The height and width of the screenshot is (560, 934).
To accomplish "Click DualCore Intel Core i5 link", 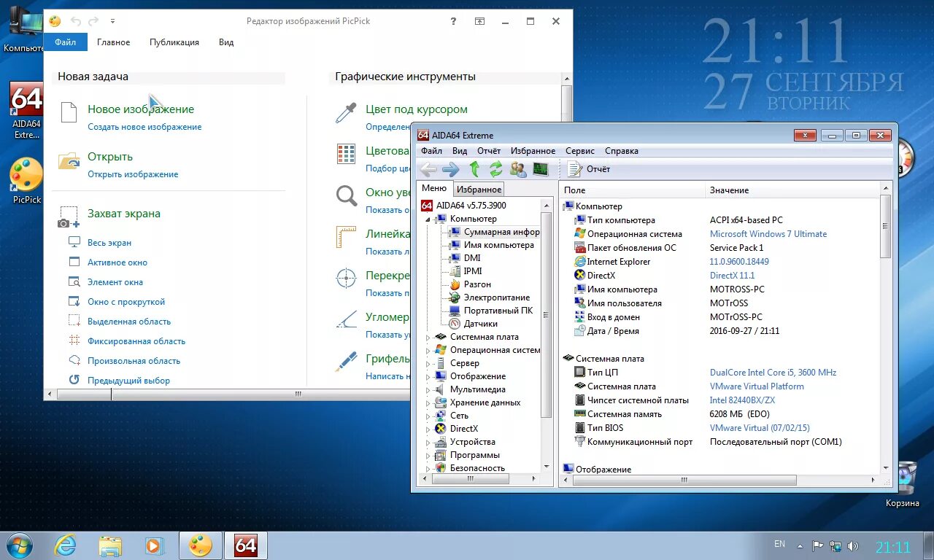I will coord(773,373).
